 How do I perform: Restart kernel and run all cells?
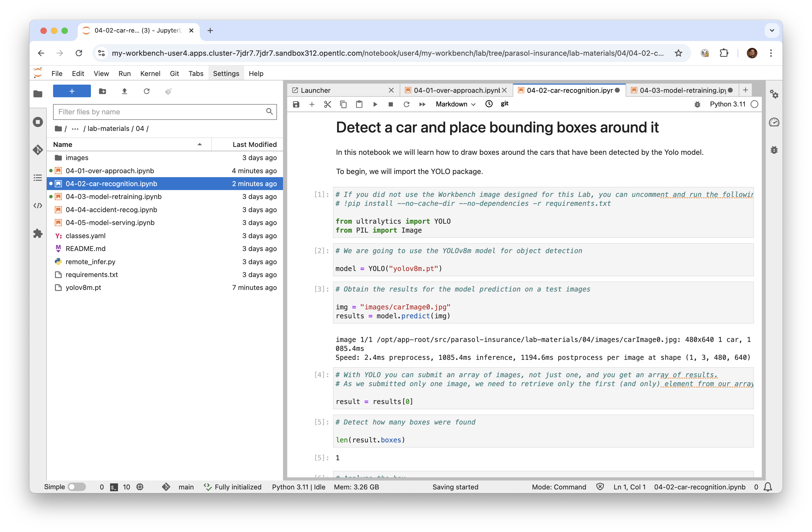coord(422,104)
